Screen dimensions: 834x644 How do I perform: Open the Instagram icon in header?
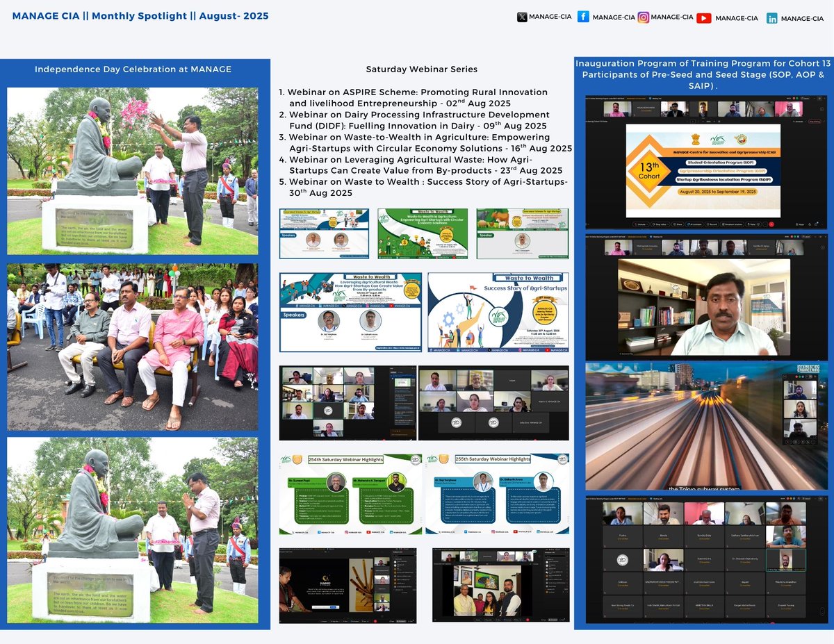(644, 17)
